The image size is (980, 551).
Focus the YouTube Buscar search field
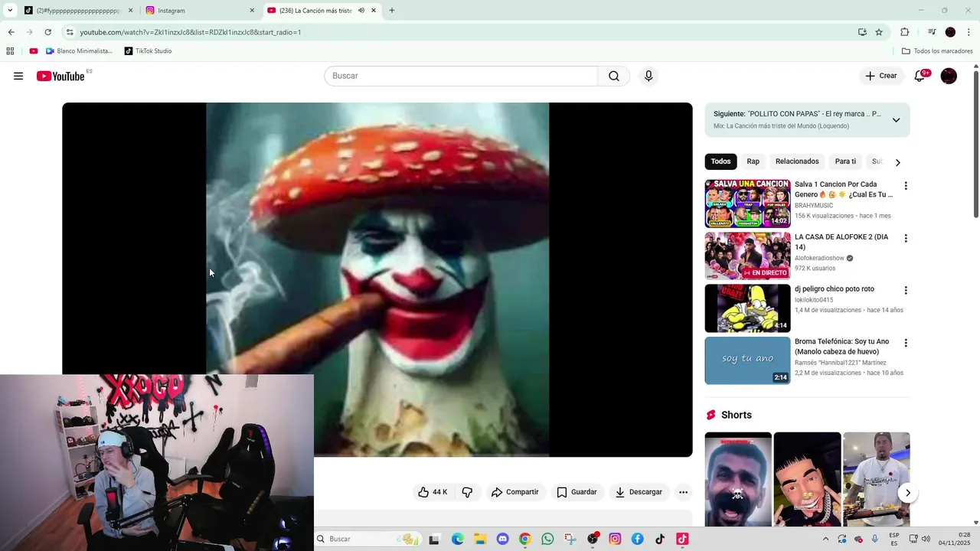point(461,76)
